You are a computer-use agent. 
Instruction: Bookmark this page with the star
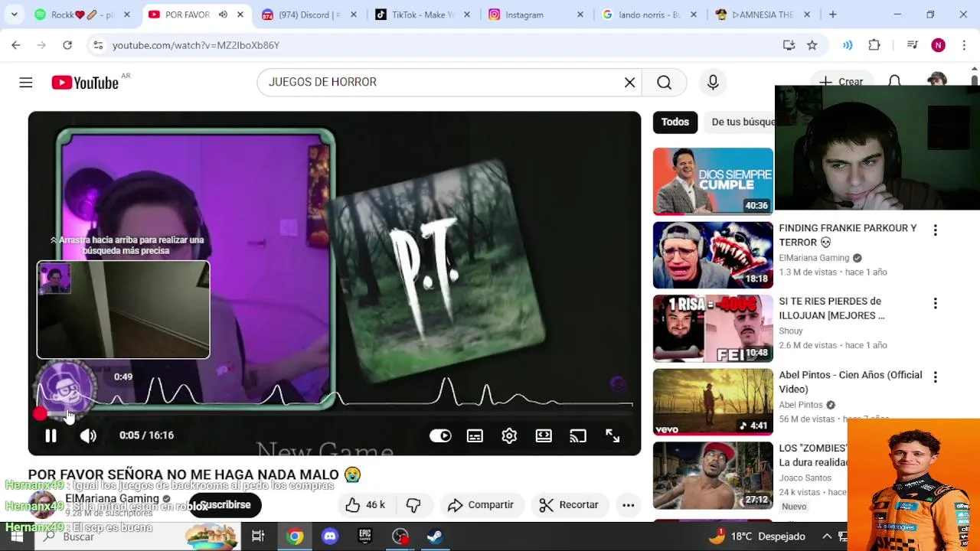click(x=812, y=45)
